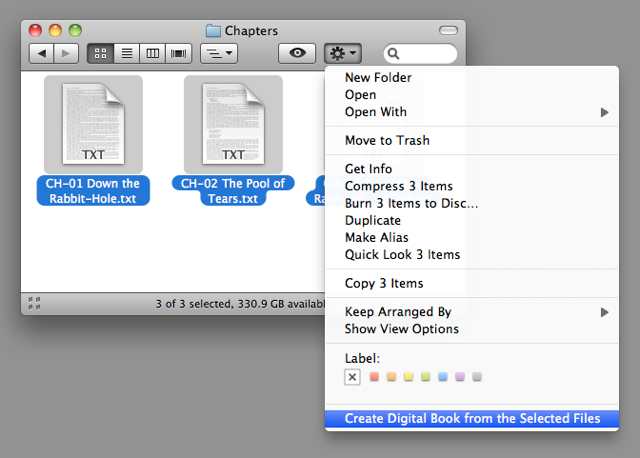Apply the red label color
Viewport: 640px width, 458px height.
click(375, 377)
